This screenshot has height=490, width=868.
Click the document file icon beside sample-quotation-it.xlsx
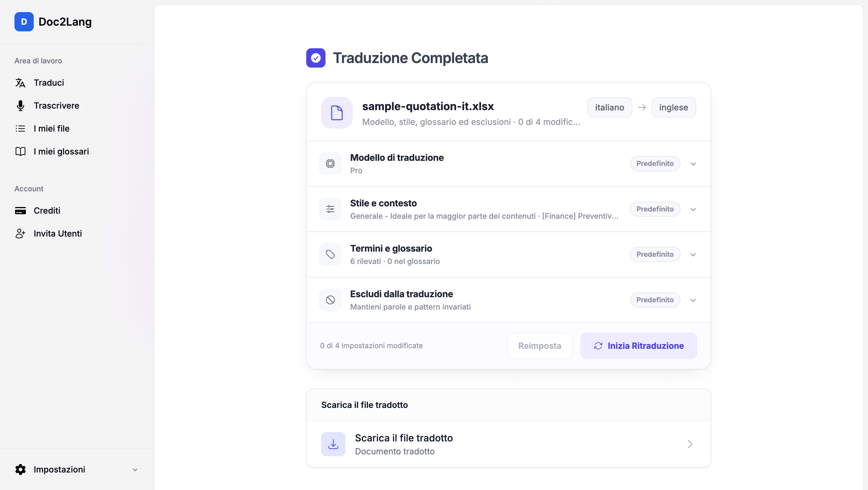click(x=337, y=113)
